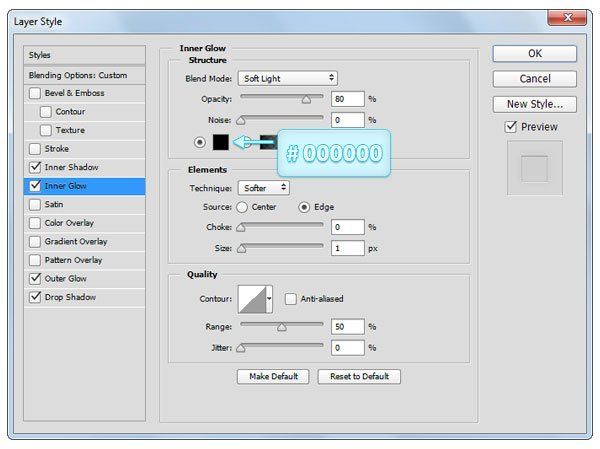
Task: Enable the Anti-aliased checkbox
Action: coord(290,299)
